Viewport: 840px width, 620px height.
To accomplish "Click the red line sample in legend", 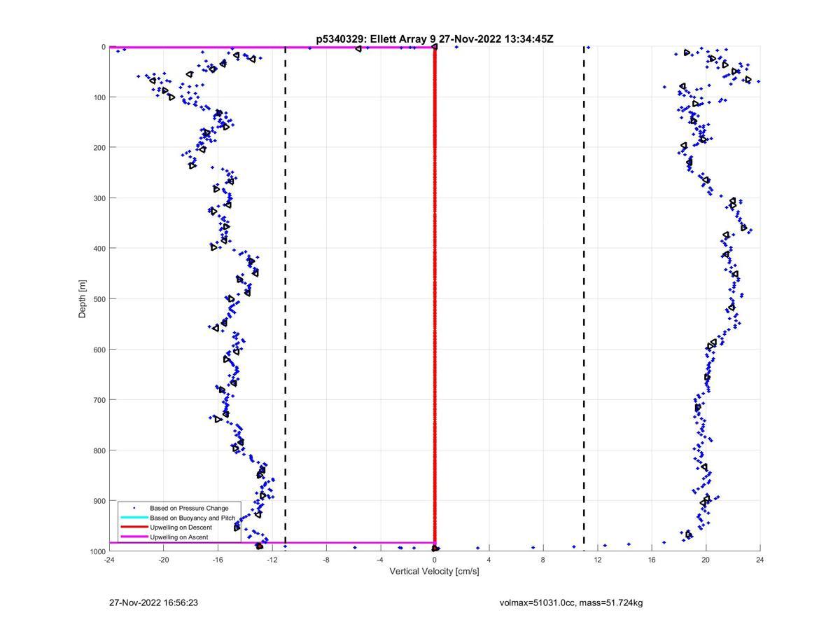I will pyautogui.click(x=134, y=528).
